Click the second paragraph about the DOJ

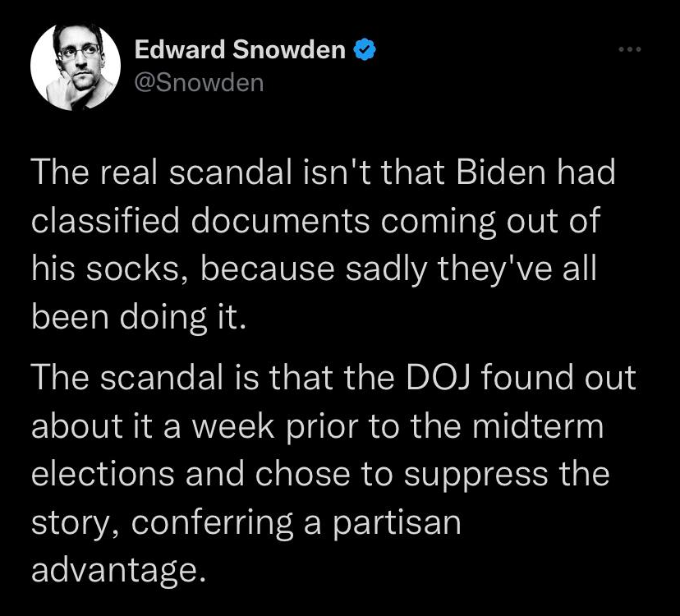333,474
